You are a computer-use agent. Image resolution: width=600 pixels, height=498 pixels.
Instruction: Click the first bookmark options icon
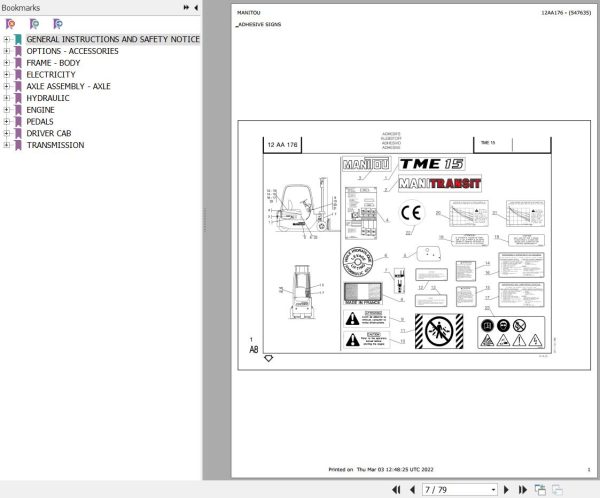pos(10,24)
